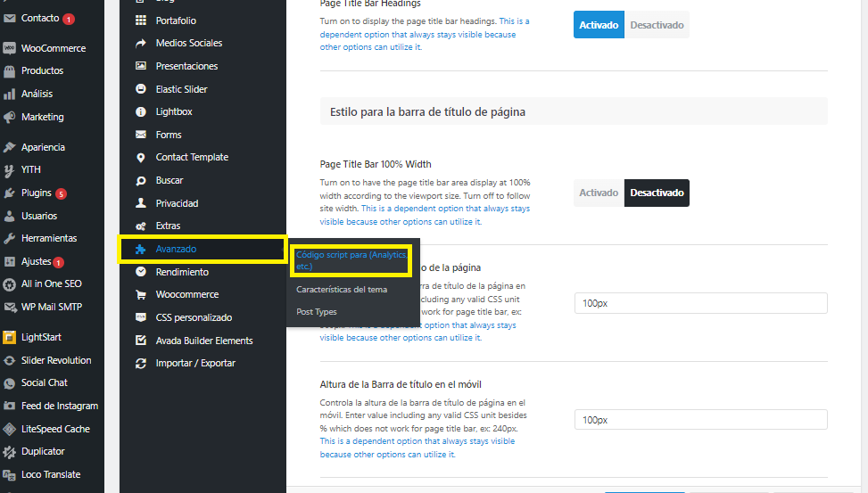Expand the Avanzado options section
This screenshot has height=493, width=868.
pyautogui.click(x=176, y=249)
